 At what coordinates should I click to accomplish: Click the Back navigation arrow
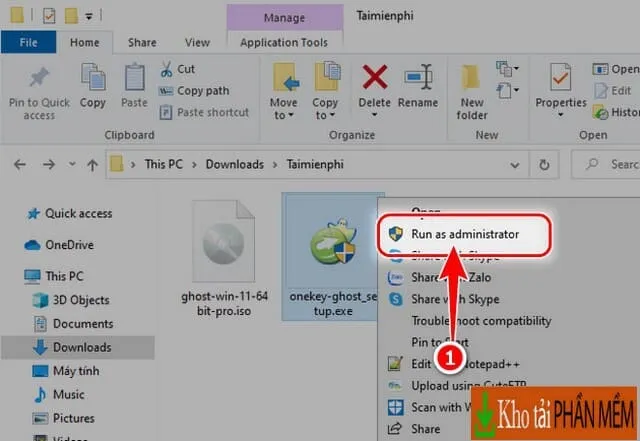[20, 165]
